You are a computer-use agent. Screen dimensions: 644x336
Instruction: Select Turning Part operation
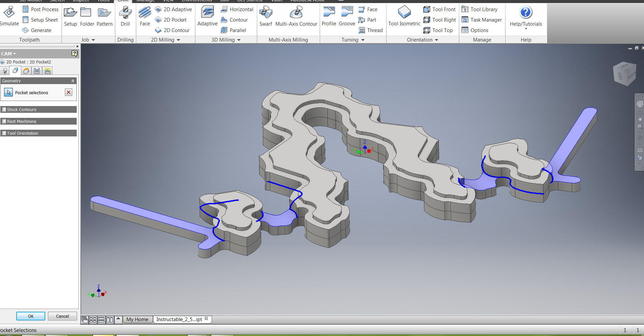point(367,20)
